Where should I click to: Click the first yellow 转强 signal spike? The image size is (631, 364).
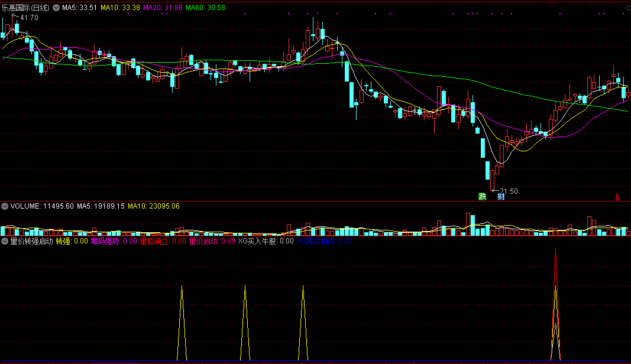[x=182, y=323]
